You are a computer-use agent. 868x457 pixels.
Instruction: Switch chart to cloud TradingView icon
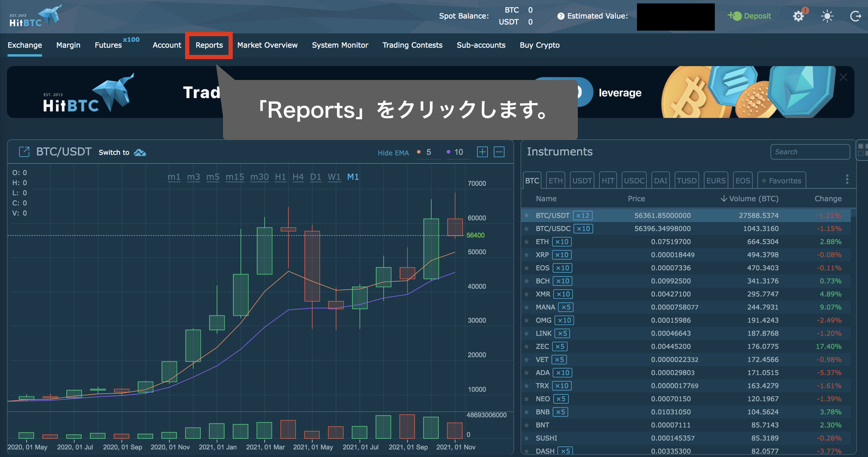[x=140, y=152]
